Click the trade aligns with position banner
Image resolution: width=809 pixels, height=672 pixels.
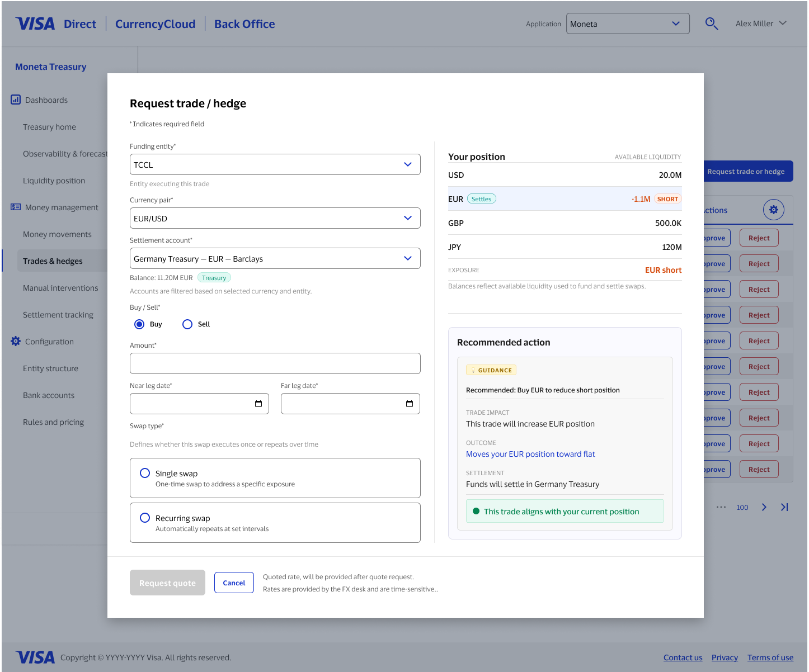[x=565, y=511]
